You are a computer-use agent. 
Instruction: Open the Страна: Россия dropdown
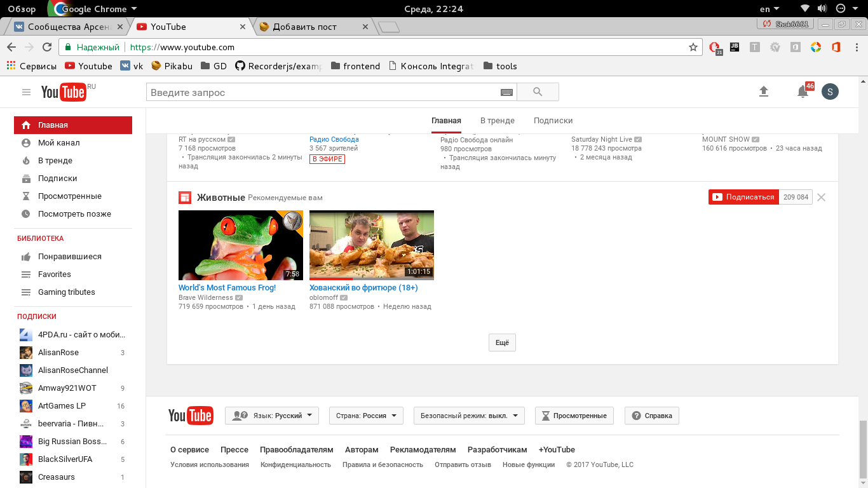coord(366,416)
